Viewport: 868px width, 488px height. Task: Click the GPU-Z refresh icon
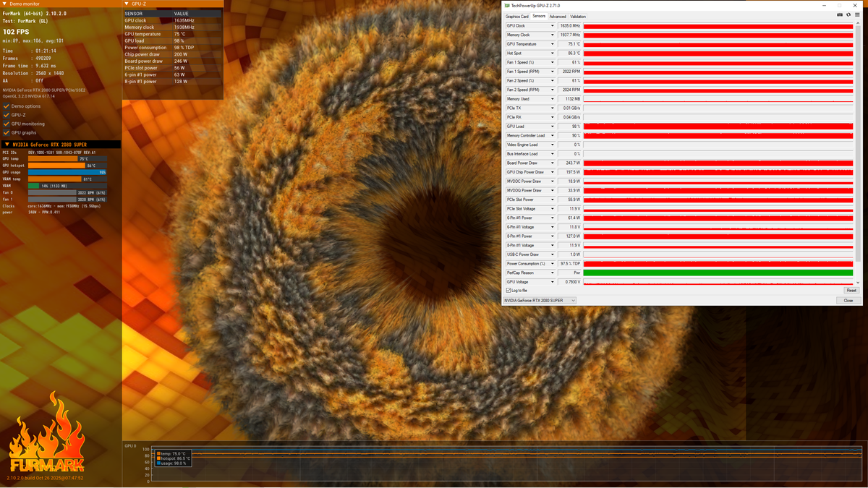(x=848, y=14)
